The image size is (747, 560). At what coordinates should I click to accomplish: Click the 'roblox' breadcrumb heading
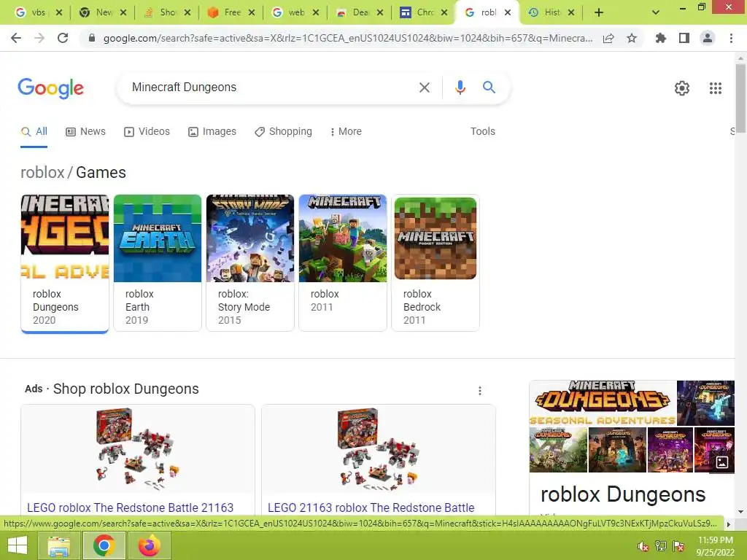pos(42,172)
